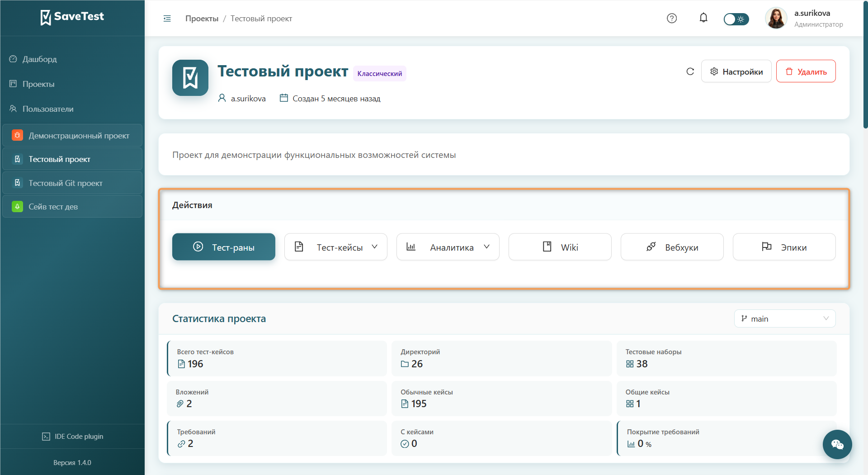Image resolution: width=868 pixels, height=475 pixels.
Task: Click the Требований 2 stat card
Action: (277, 438)
